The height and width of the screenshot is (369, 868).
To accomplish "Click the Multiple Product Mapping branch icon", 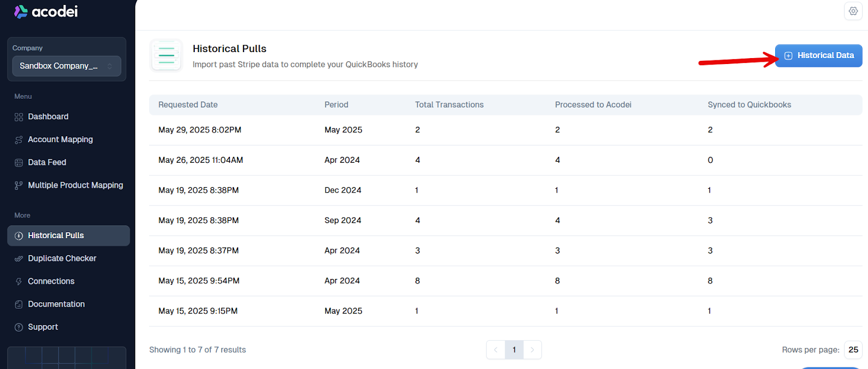I will tap(19, 186).
